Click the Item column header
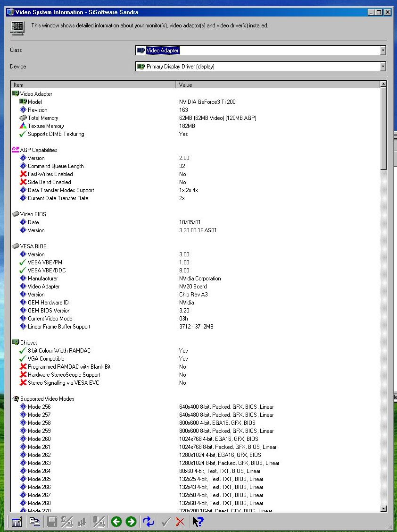 coord(93,85)
